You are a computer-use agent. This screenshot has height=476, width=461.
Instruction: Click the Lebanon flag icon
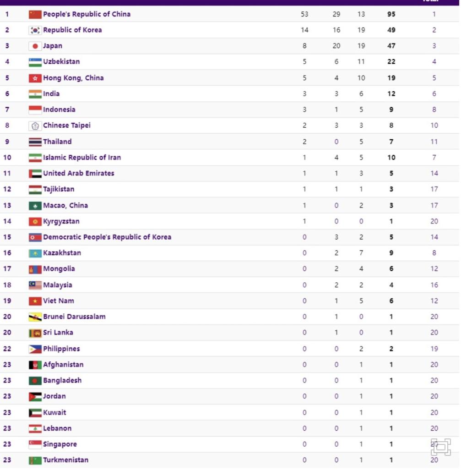[35, 428]
